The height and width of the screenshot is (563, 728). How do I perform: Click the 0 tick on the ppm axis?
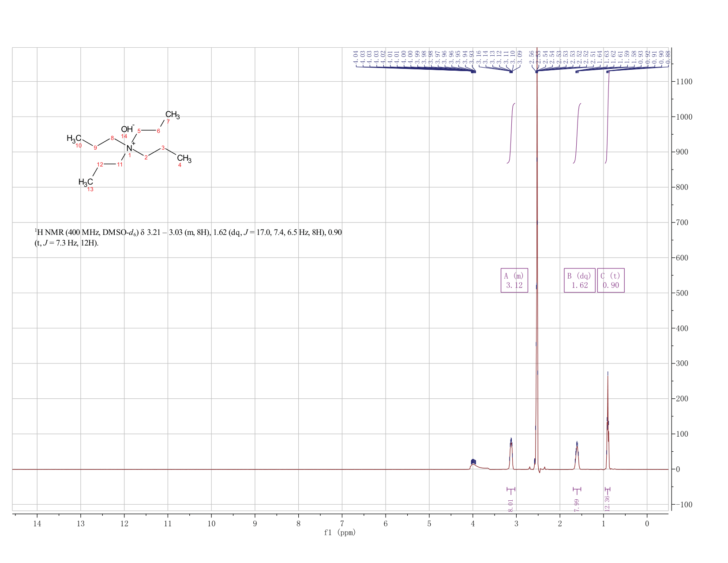point(647,523)
